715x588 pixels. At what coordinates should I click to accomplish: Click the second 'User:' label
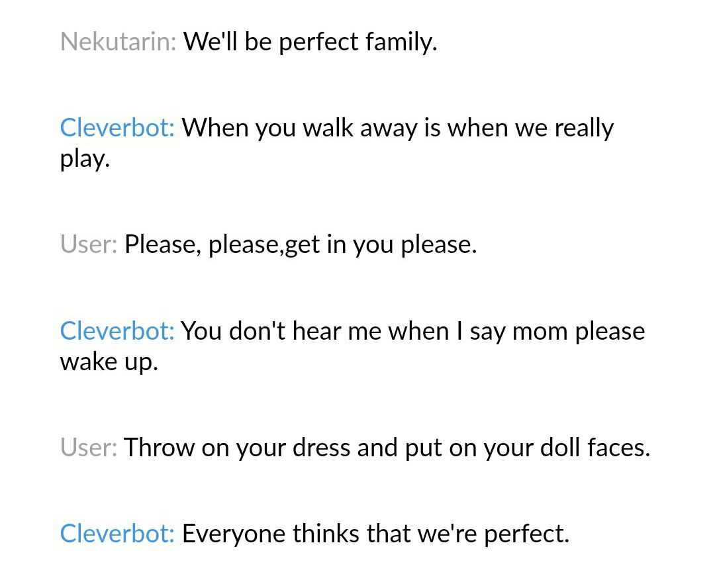coord(89,447)
